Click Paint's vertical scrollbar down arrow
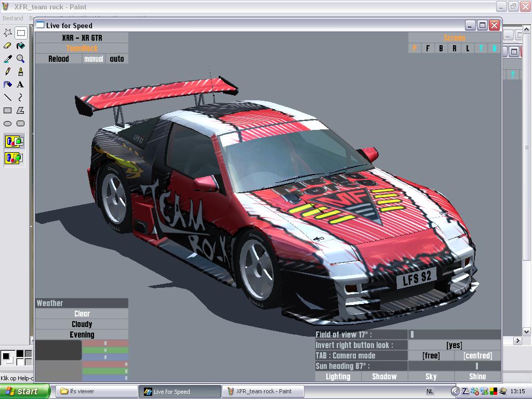Viewport: 532px width, 399px height. coord(526,331)
